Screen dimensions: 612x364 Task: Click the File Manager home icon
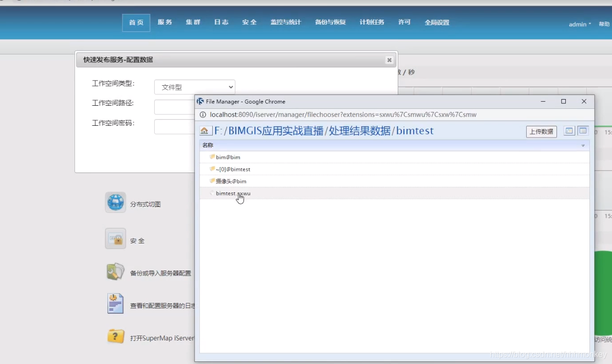[x=204, y=131]
